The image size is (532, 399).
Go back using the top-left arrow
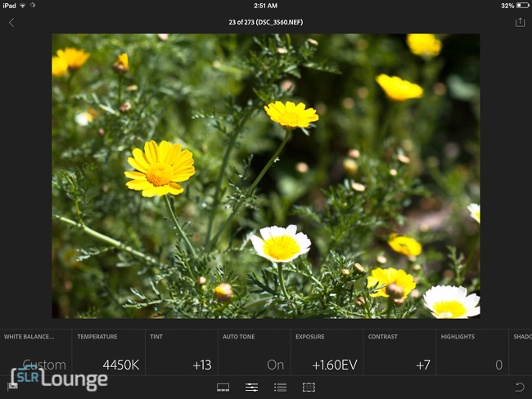coord(11,23)
